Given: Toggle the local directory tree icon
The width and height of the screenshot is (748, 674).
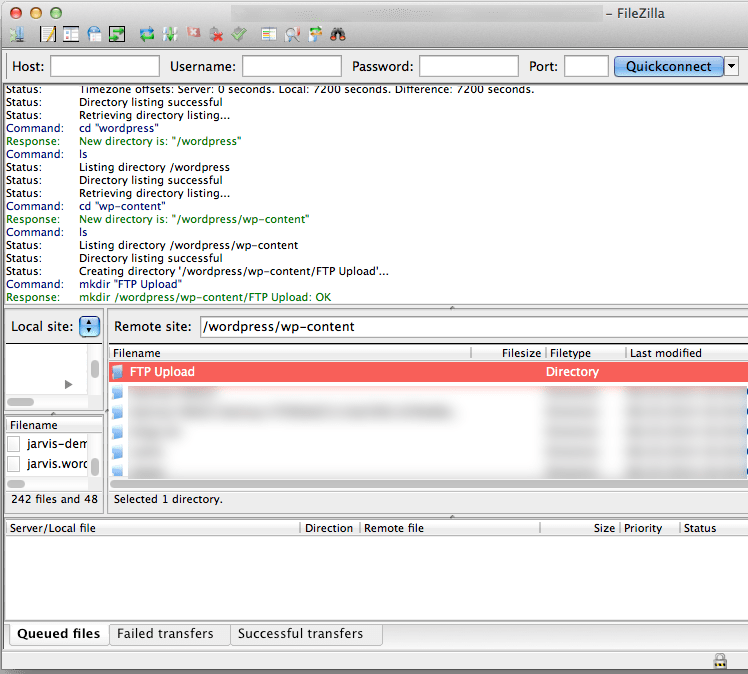Looking at the screenshot, I should 71,34.
